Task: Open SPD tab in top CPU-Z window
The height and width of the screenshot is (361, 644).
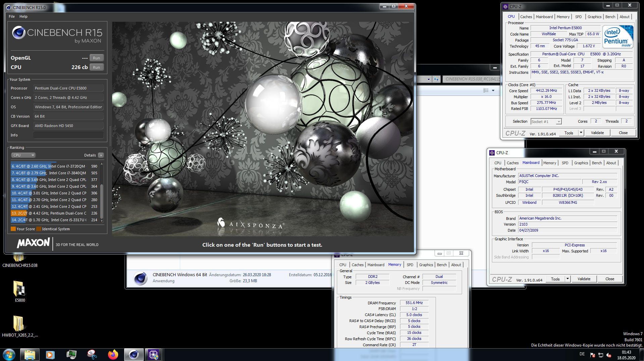Action: (578, 17)
